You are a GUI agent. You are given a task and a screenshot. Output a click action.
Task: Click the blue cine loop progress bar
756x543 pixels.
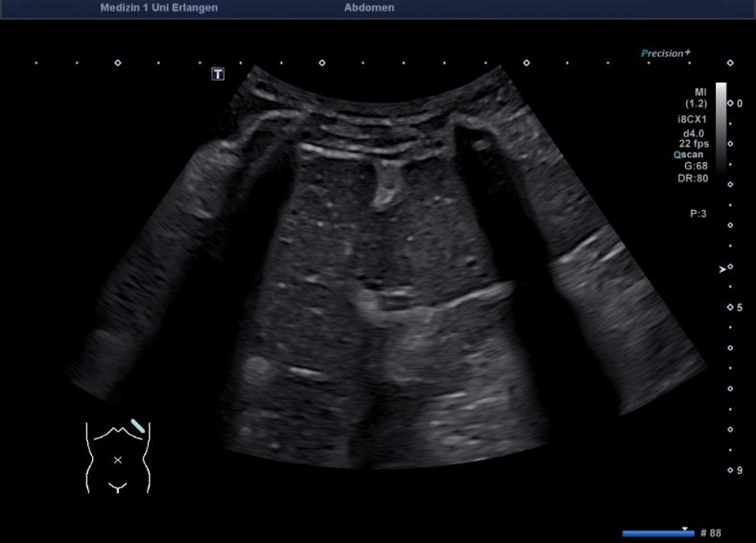pos(657,532)
